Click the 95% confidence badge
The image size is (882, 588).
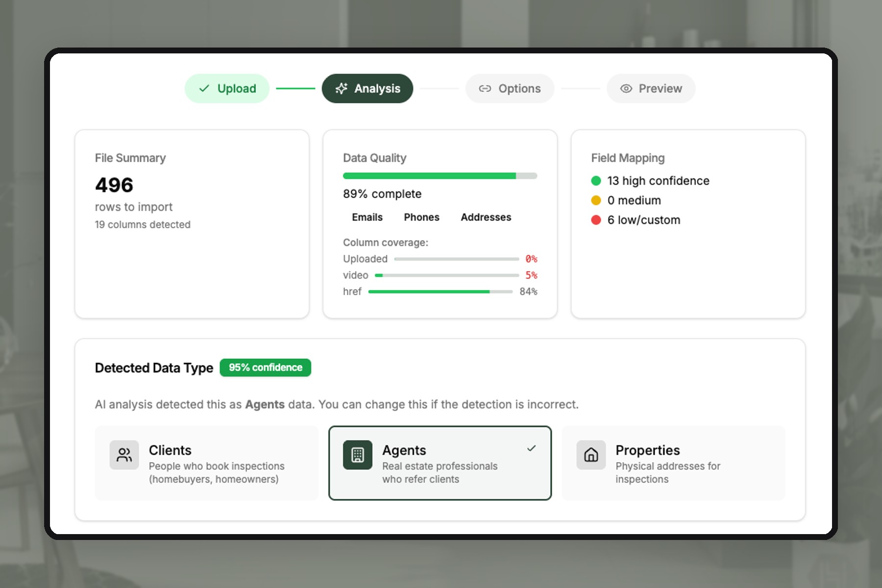coord(265,367)
